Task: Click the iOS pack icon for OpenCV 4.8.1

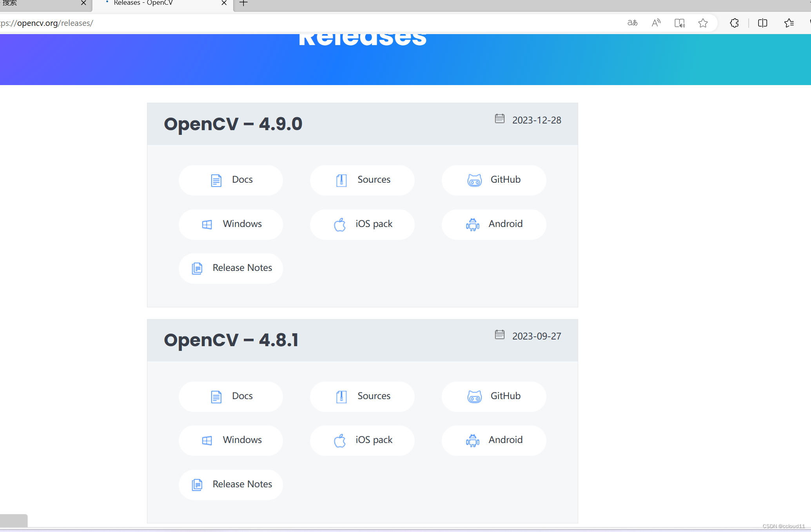Action: (x=339, y=440)
